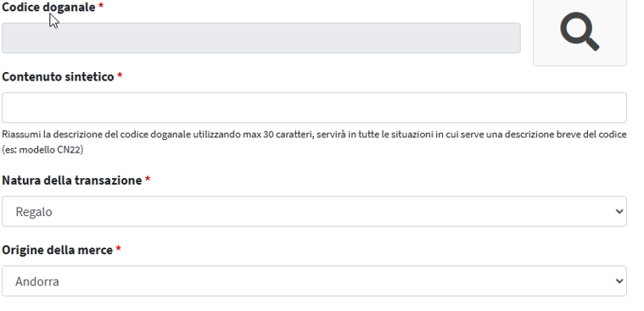644x311 pixels.
Task: Click the Origine della merce label
Action: 57,250
